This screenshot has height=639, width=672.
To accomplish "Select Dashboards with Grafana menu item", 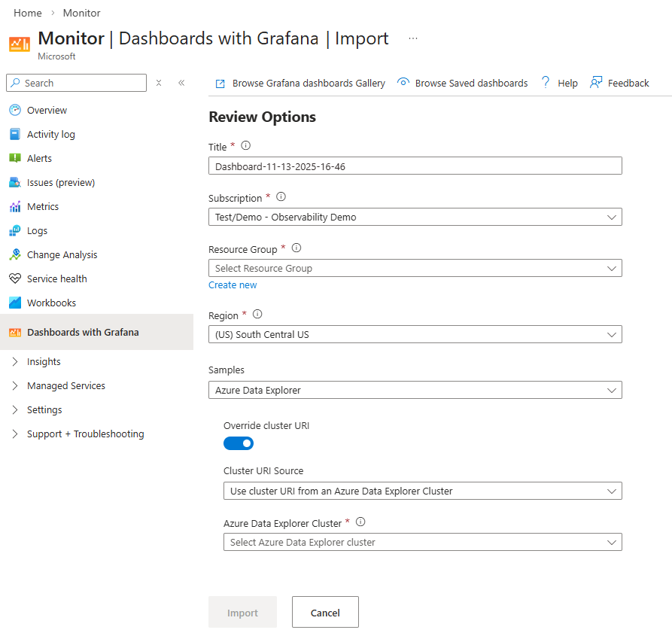I will (96, 332).
